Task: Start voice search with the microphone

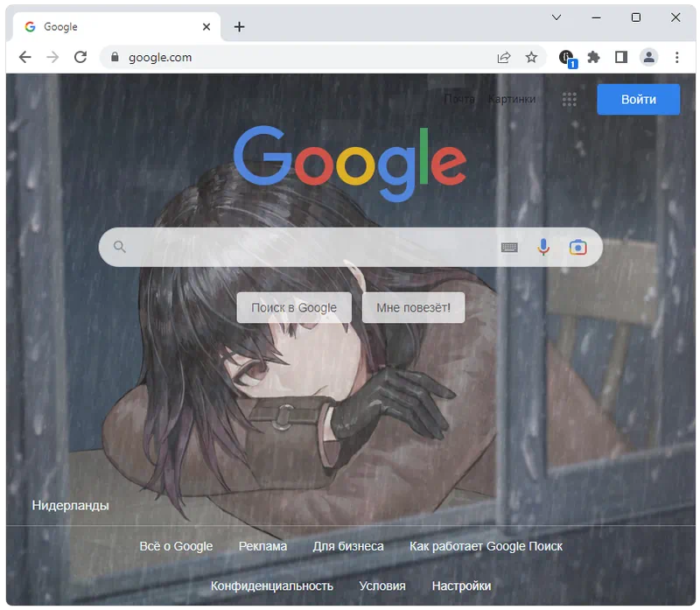Action: (543, 247)
